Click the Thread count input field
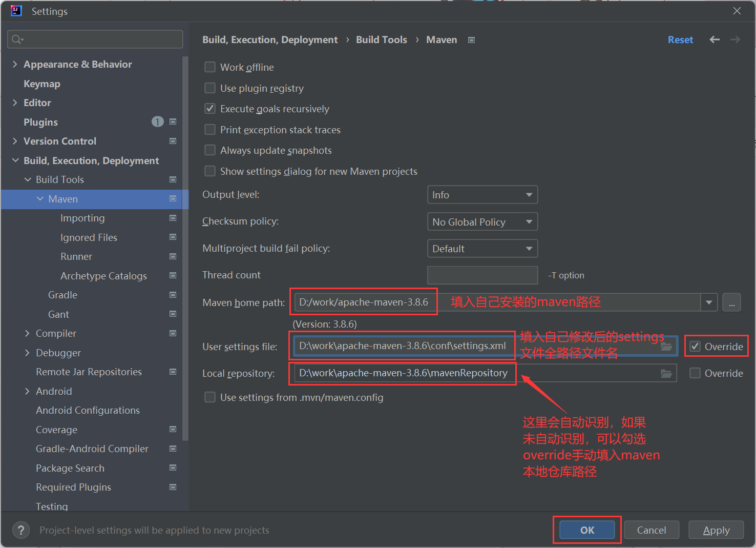The width and height of the screenshot is (756, 548). tap(482, 275)
